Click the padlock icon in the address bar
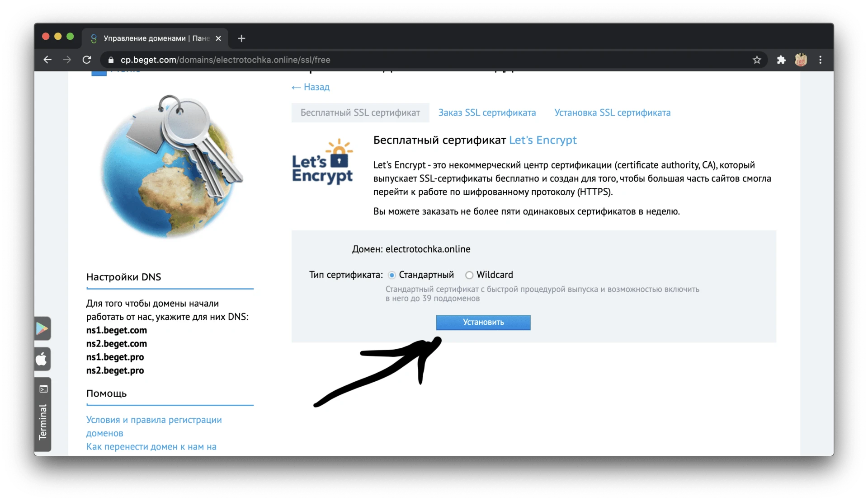This screenshot has width=868, height=501. pos(111,60)
